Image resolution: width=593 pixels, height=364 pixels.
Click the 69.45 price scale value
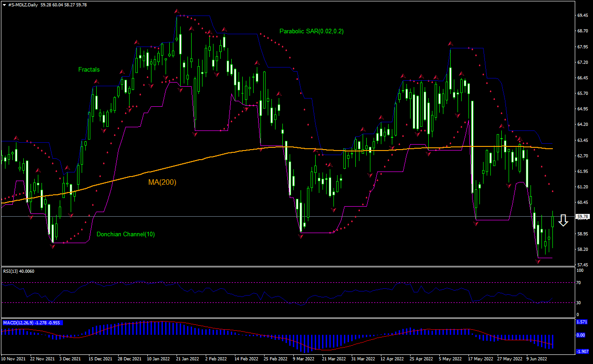[x=583, y=15]
